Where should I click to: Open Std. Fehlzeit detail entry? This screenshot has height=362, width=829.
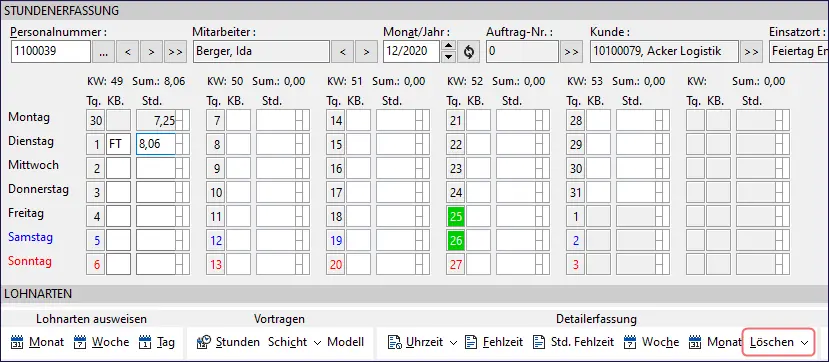coord(574,342)
